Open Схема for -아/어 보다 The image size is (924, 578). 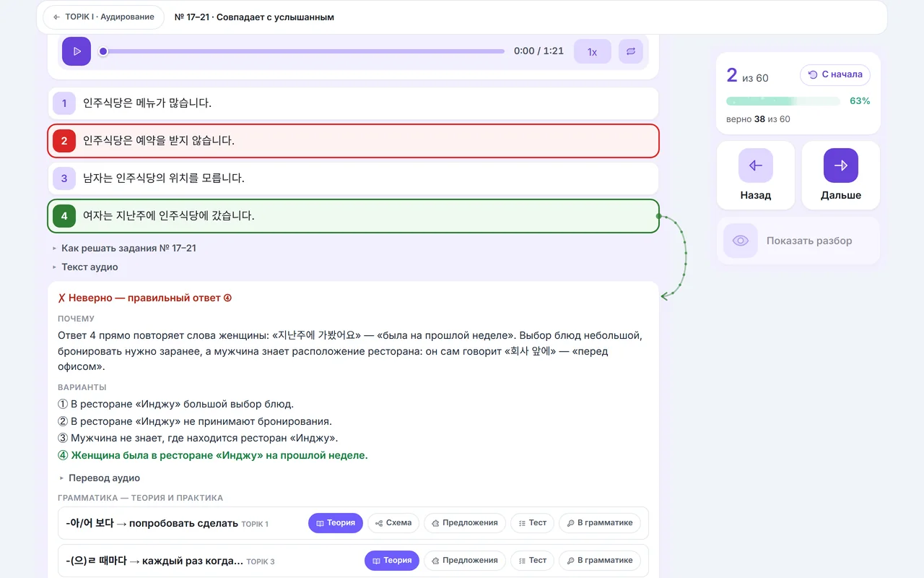(x=393, y=523)
